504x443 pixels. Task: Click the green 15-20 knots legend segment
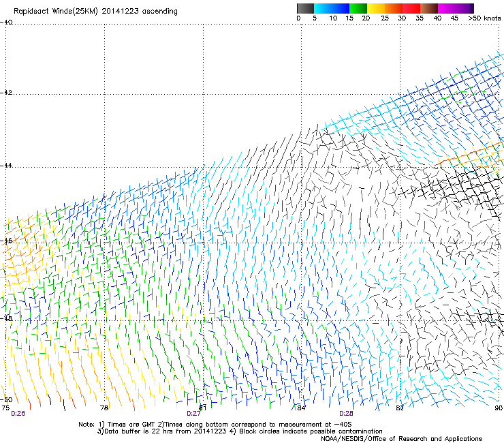pos(358,8)
